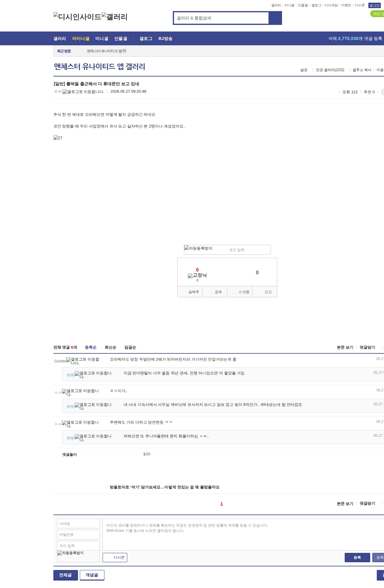Open gallog icon beside '지금 펀더멘털이' reply
Screen dimensions: 384x588
click(x=93, y=375)
